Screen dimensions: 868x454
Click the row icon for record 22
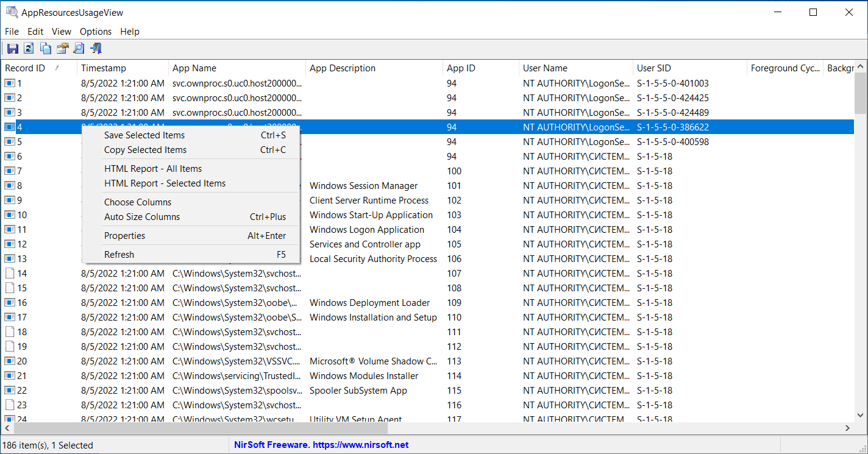[x=10, y=391]
